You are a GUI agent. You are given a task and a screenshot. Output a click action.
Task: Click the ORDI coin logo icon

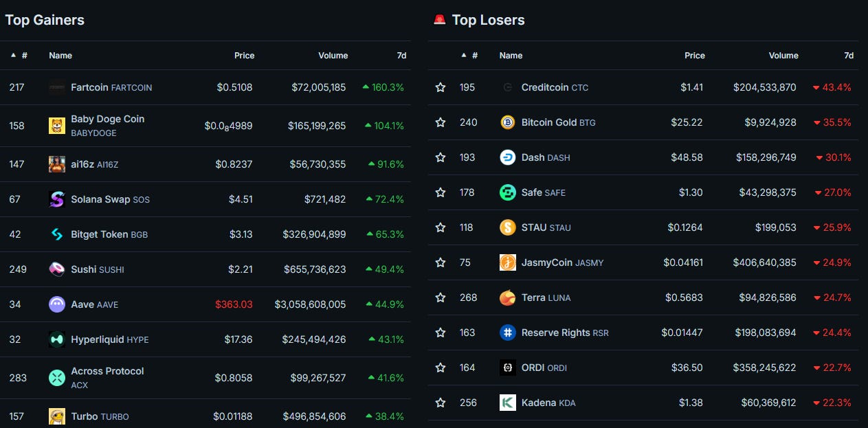(508, 368)
